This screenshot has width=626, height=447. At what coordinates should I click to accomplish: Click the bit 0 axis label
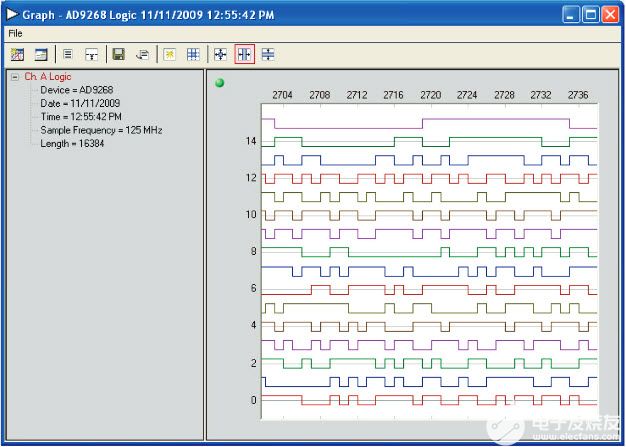point(254,400)
